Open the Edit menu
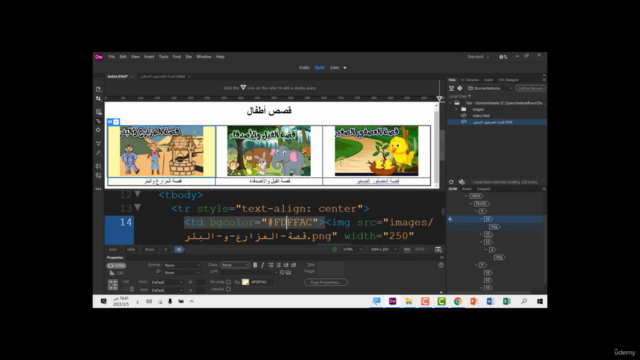The image size is (640, 360). pos(123,57)
